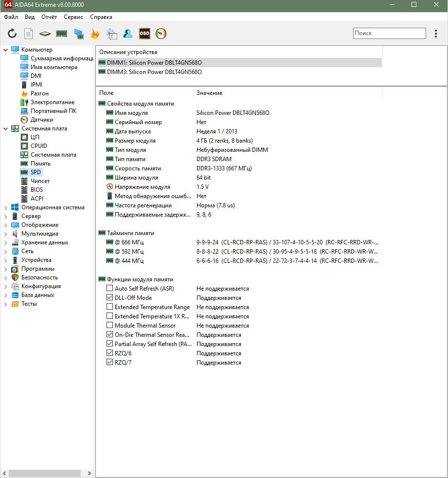
Task: Open the Справка menu
Action: [101, 17]
